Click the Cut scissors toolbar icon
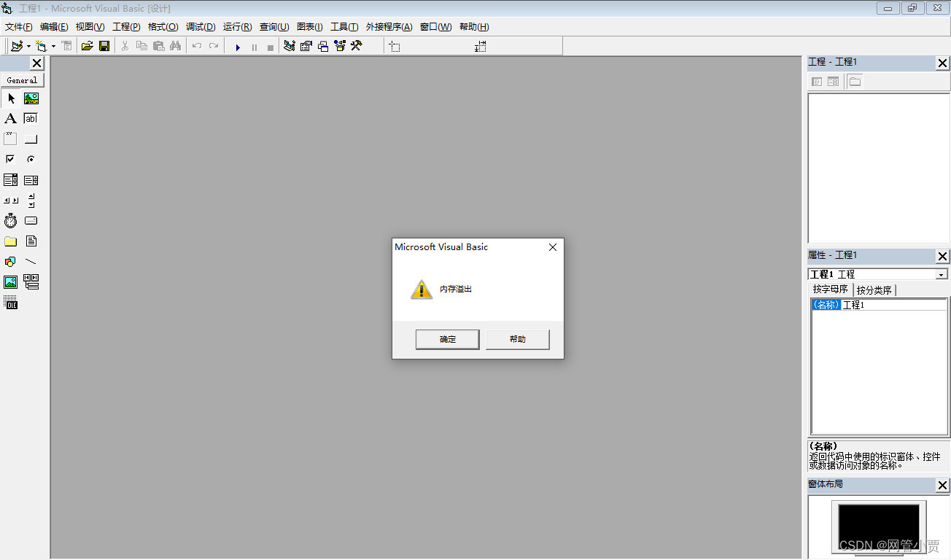951x560 pixels. (x=125, y=46)
